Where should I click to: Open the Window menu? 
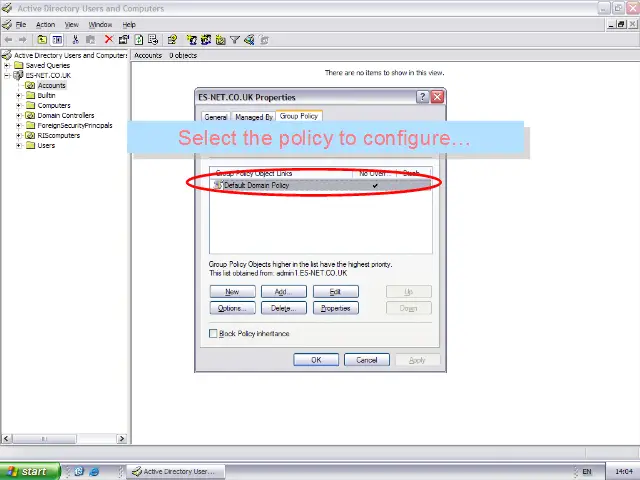[x=100, y=24]
